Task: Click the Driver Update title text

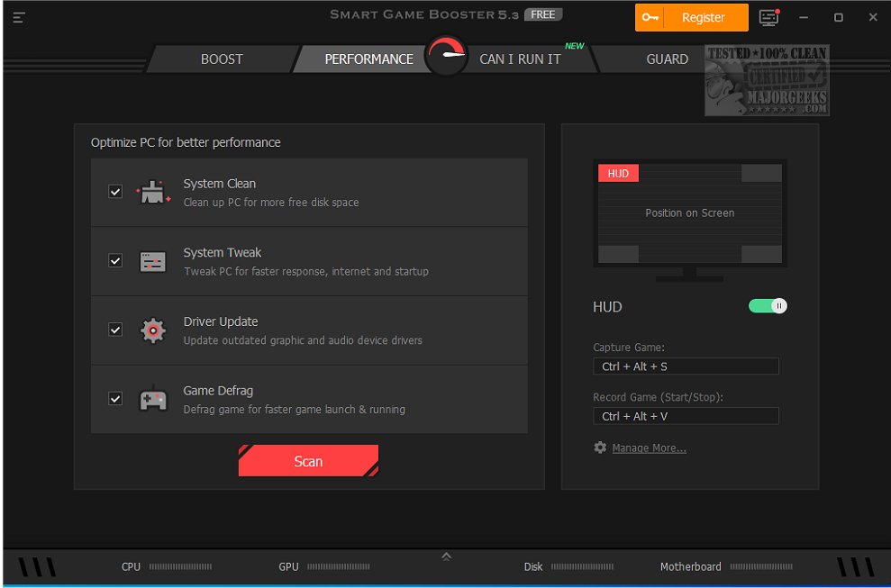Action: coord(221,321)
